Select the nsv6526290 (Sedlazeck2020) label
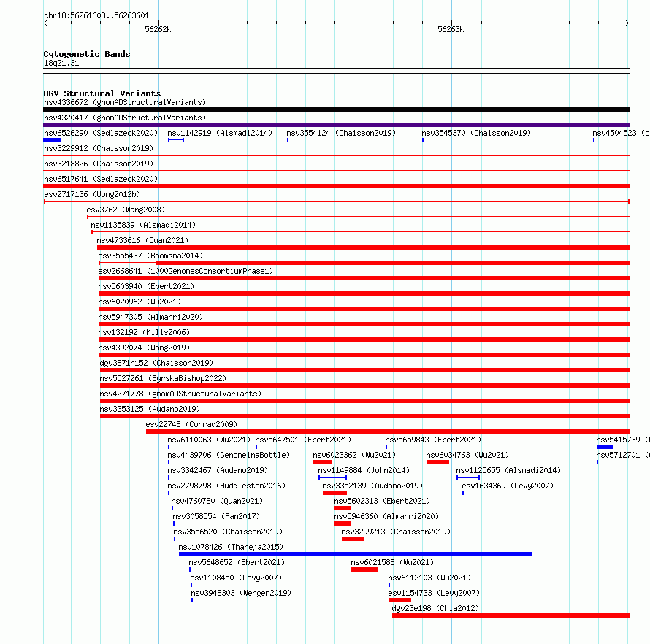The width and height of the screenshot is (650, 644). [x=101, y=133]
